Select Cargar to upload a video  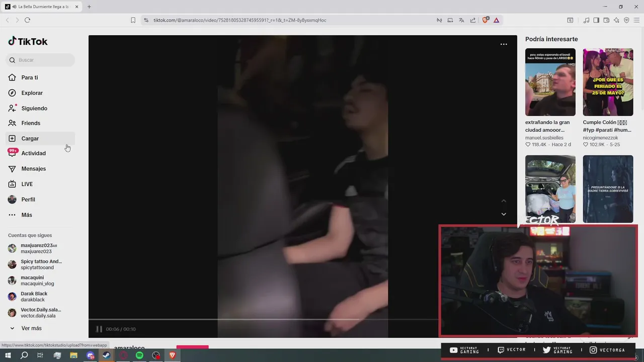coord(40,138)
